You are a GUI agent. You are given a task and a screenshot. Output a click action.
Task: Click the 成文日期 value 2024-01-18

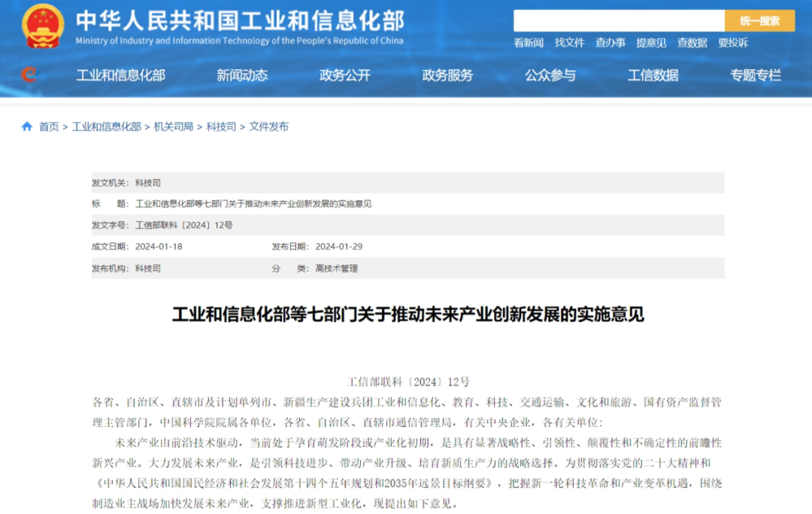[159, 247]
